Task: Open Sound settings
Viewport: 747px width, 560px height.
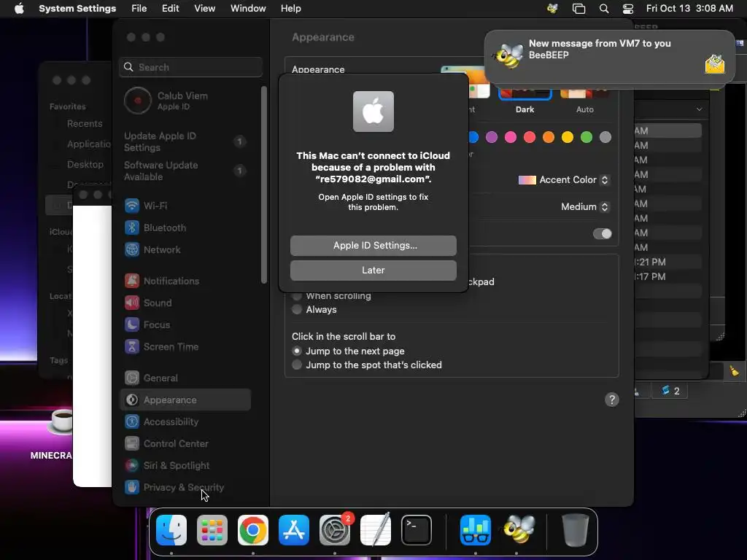Action: [186, 303]
